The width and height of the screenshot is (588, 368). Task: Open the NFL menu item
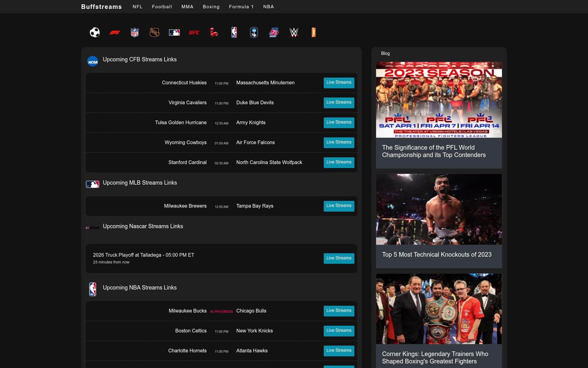click(x=138, y=7)
